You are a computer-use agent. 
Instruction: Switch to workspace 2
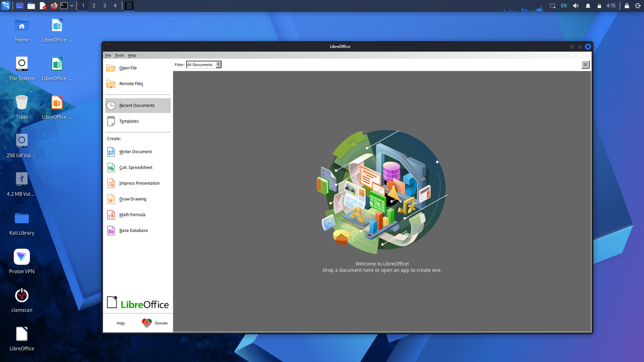coord(94,6)
